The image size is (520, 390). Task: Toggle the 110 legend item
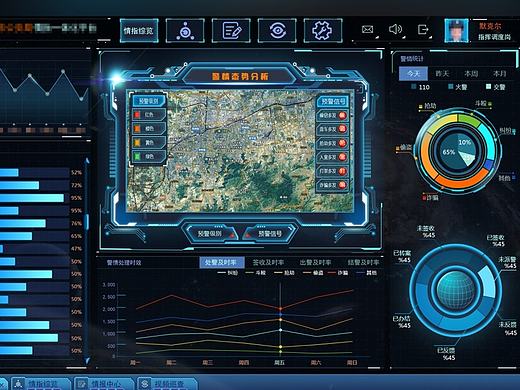(421, 87)
